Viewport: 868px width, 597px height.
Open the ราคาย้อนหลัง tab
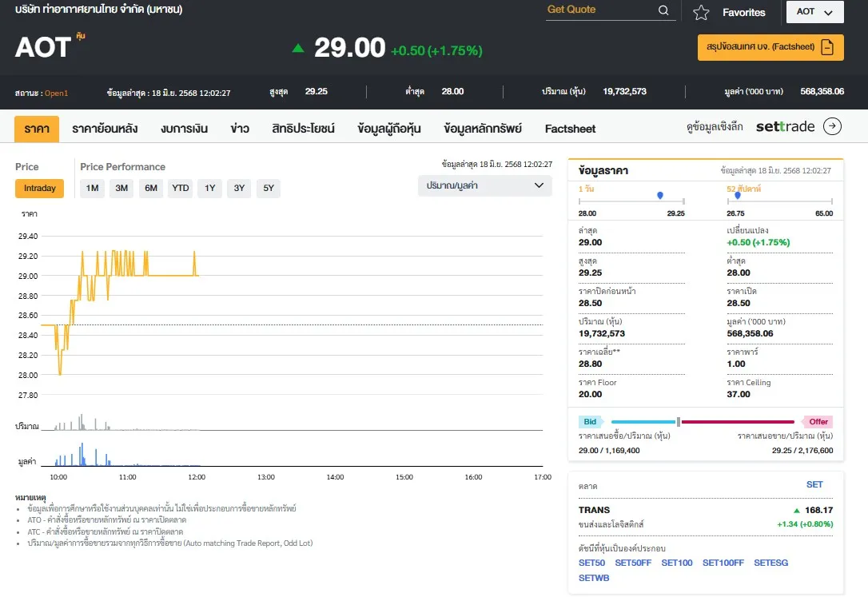[x=105, y=129]
